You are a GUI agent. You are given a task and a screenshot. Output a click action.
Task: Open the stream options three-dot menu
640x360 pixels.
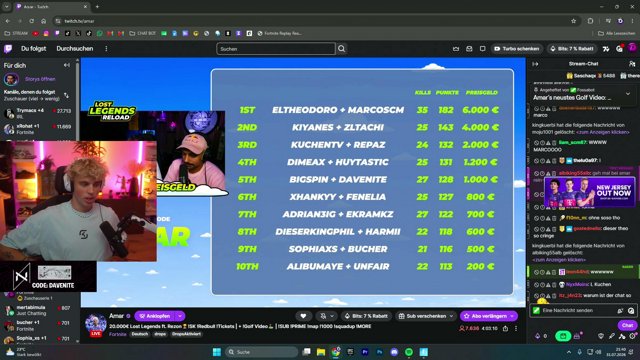click(x=516, y=328)
